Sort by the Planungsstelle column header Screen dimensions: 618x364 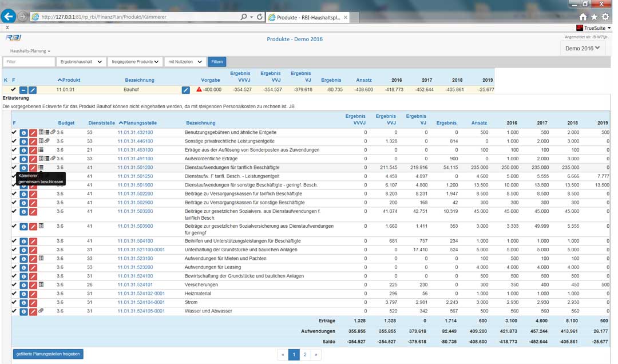click(x=138, y=123)
